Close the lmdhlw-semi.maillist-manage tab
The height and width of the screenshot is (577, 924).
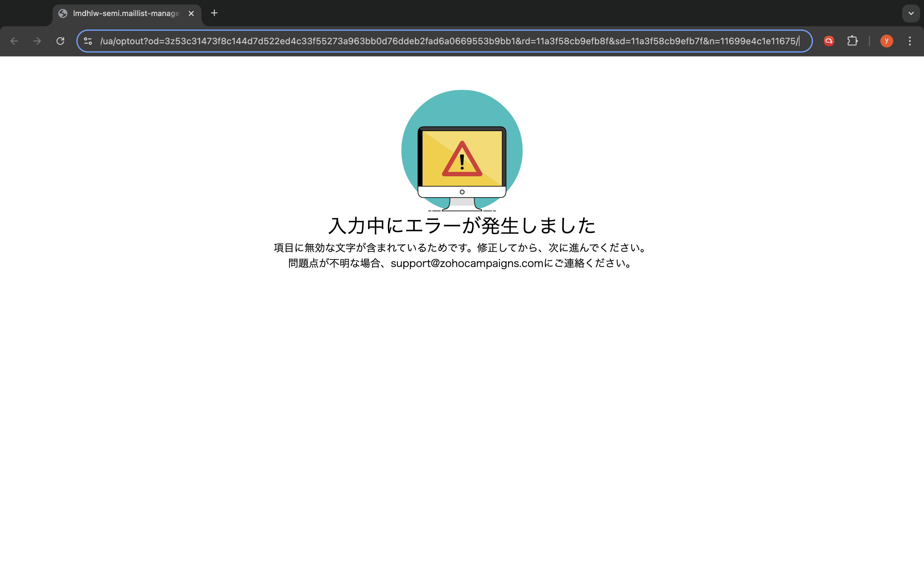click(191, 14)
